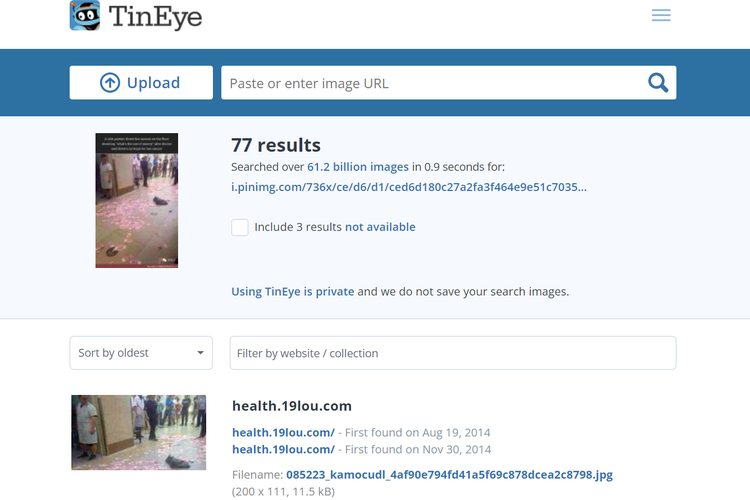Focus the 'Paste or enter image URL' field
The width and height of the screenshot is (750, 500).
[430, 83]
